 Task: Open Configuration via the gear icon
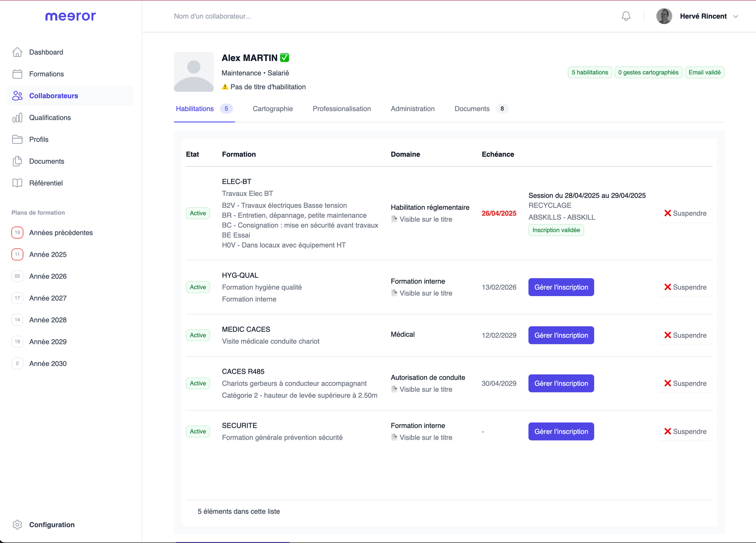[17, 524]
